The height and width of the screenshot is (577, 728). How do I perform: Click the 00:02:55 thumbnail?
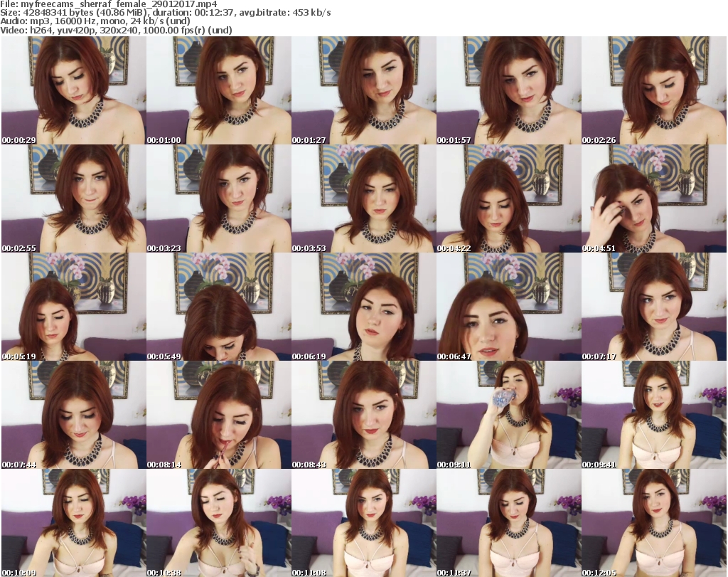click(74, 199)
